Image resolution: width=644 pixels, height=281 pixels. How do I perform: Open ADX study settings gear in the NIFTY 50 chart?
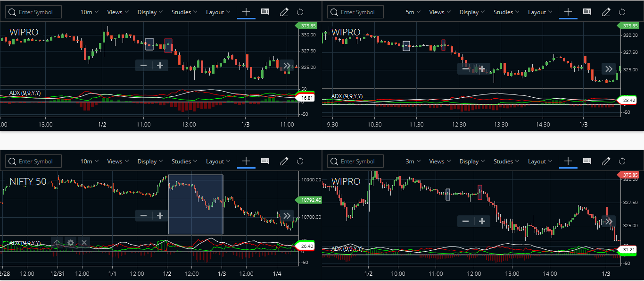point(71,243)
